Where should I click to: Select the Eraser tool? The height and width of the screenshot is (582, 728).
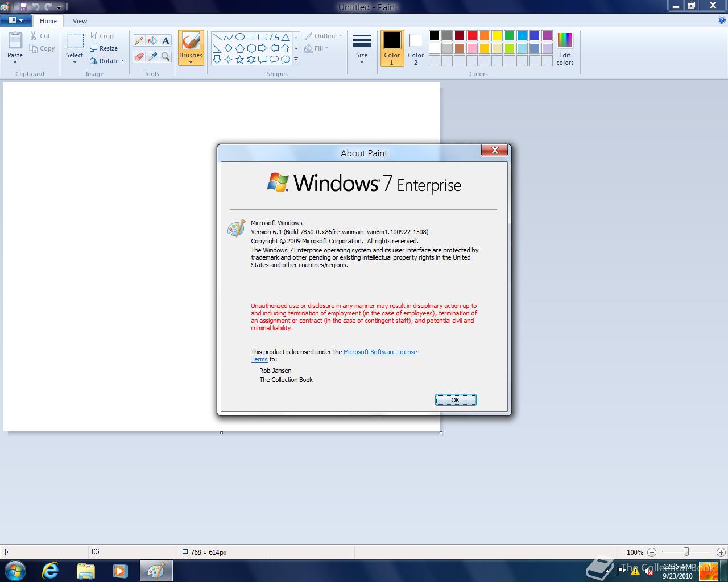point(138,57)
